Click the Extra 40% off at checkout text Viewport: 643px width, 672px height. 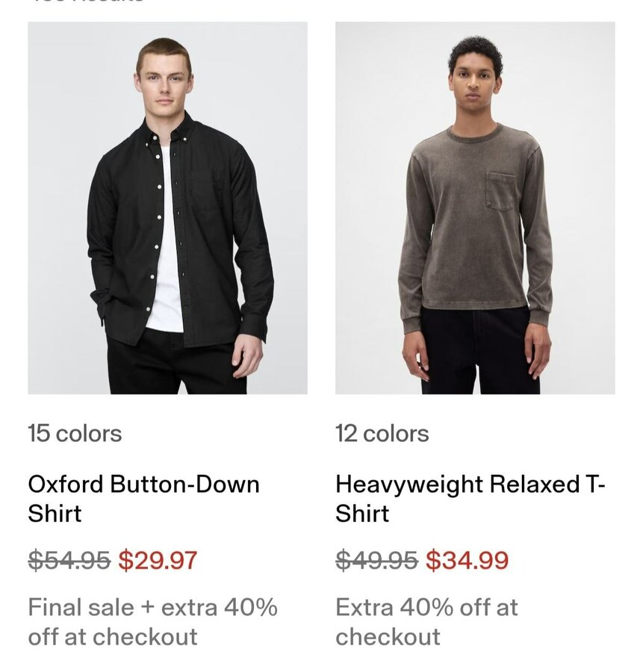[x=426, y=622]
